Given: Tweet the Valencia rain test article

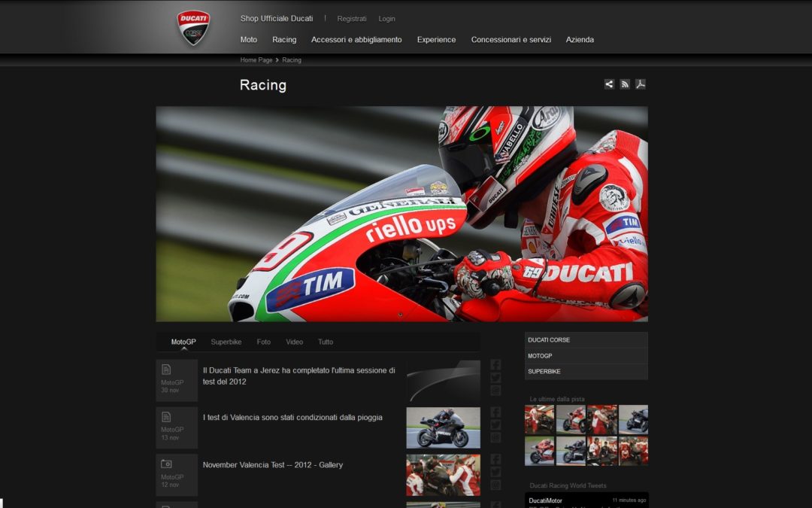Looking at the screenshot, I should [x=495, y=424].
